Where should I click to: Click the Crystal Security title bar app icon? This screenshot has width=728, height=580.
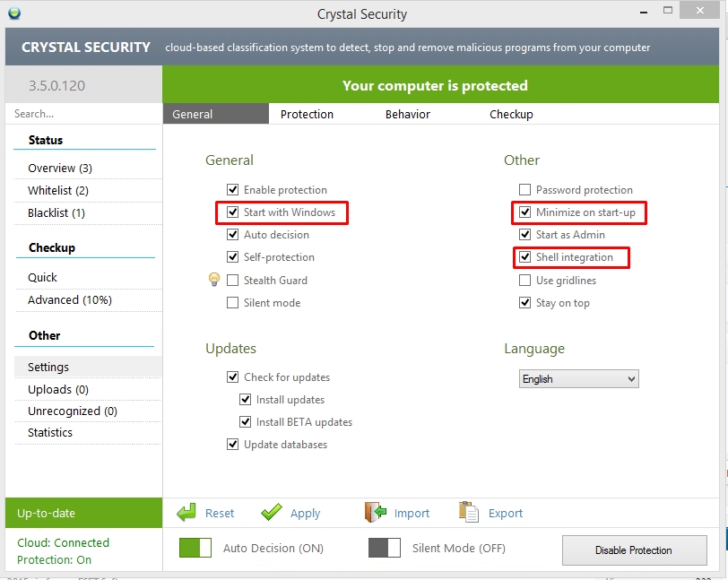(13, 13)
